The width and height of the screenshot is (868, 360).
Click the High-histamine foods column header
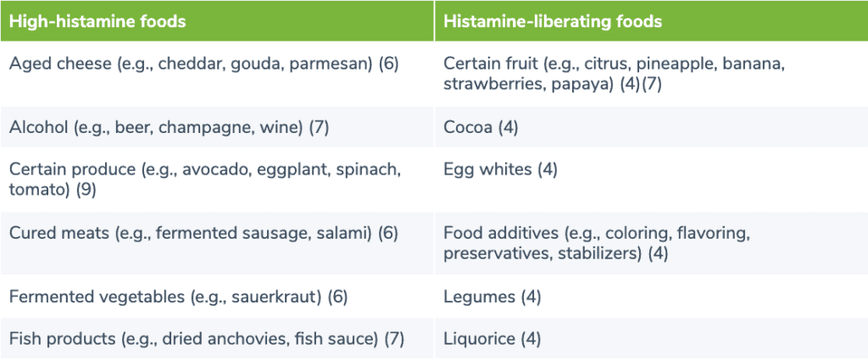97,21
